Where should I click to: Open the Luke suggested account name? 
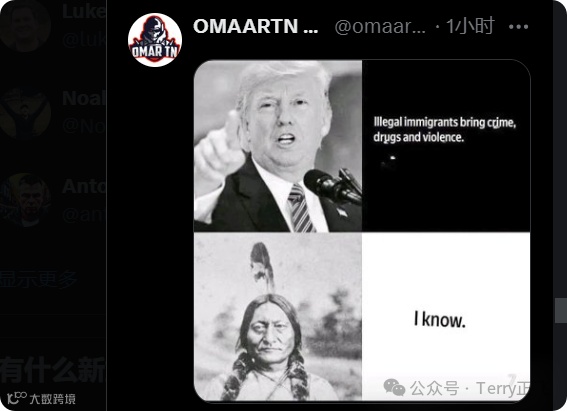[x=84, y=12]
